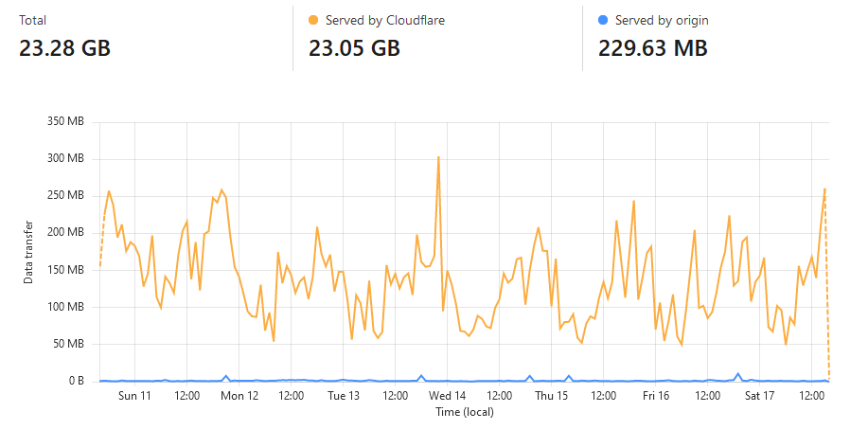The width and height of the screenshot is (868, 430).
Task: Click the Sun 11 date label
Action: tap(134, 395)
